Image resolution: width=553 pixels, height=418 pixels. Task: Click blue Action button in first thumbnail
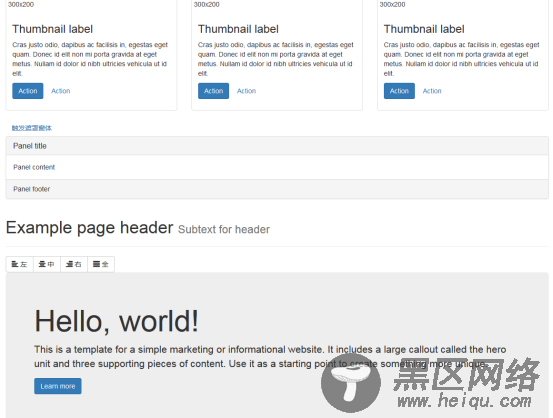(28, 91)
